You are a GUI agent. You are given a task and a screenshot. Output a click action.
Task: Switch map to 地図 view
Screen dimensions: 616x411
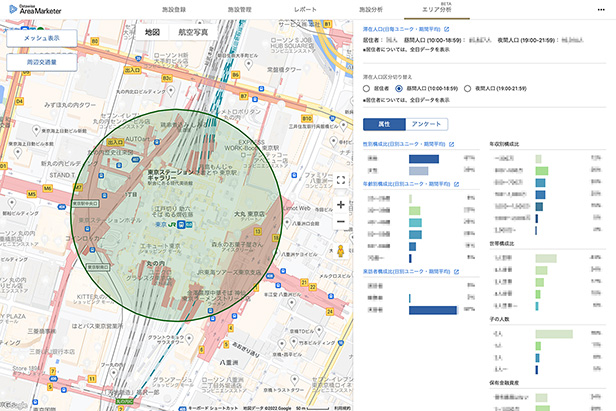(152, 32)
